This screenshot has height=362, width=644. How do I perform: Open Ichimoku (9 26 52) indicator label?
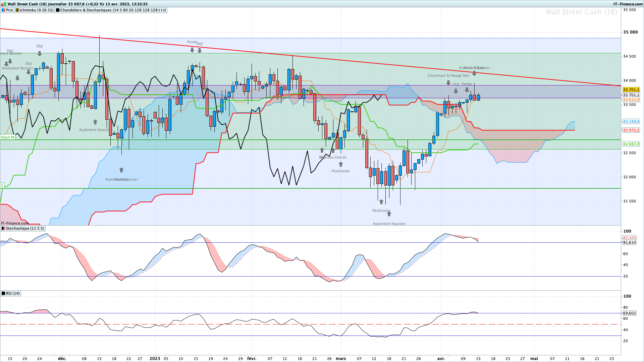[x=37, y=10]
